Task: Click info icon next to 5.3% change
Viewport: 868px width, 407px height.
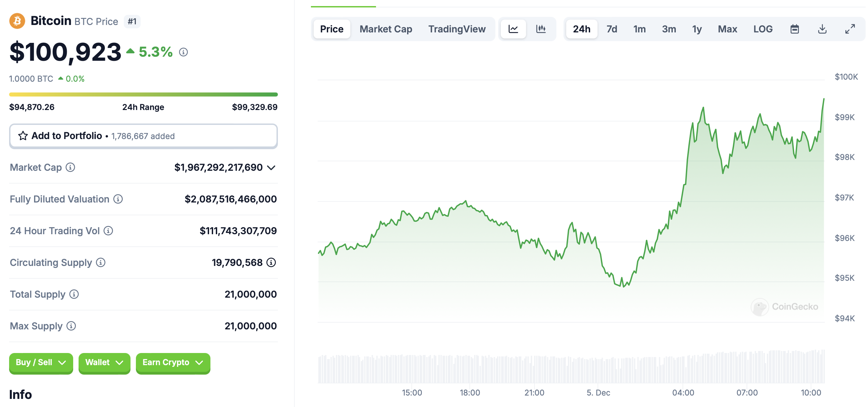Action: (183, 52)
